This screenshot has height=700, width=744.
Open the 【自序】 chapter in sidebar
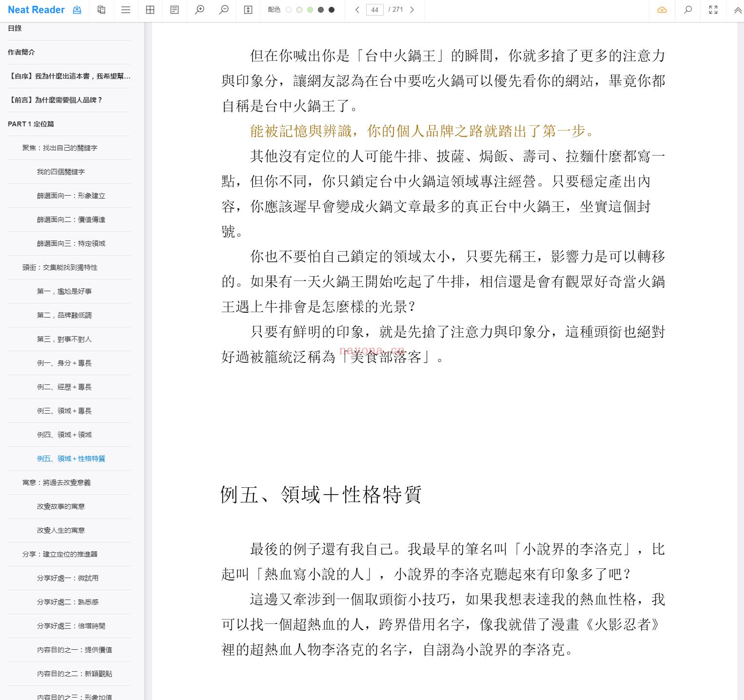(69, 76)
